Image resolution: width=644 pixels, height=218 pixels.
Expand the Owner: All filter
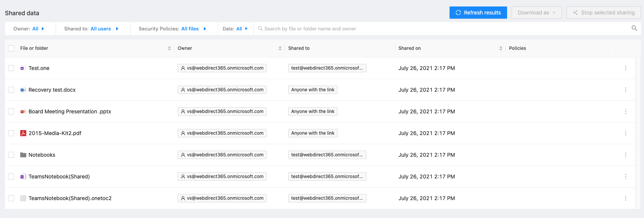29,29
